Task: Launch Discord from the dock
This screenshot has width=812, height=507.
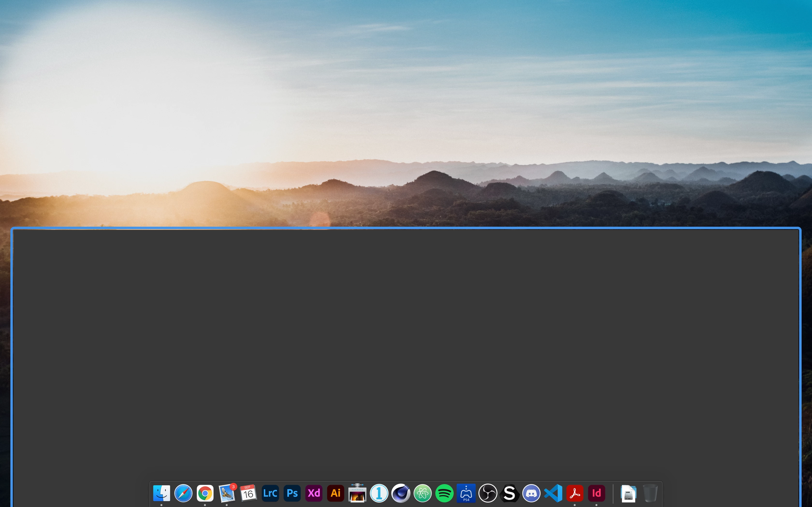Action: (531, 493)
